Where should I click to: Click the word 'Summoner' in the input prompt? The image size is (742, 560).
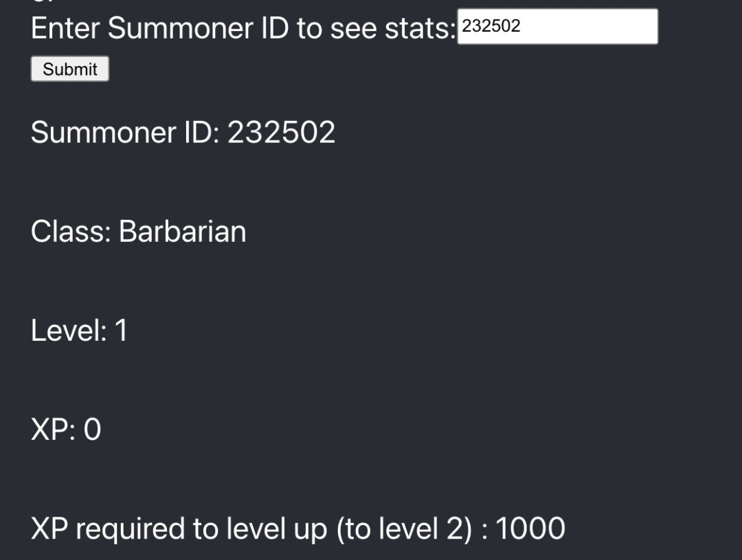pyautogui.click(x=180, y=28)
